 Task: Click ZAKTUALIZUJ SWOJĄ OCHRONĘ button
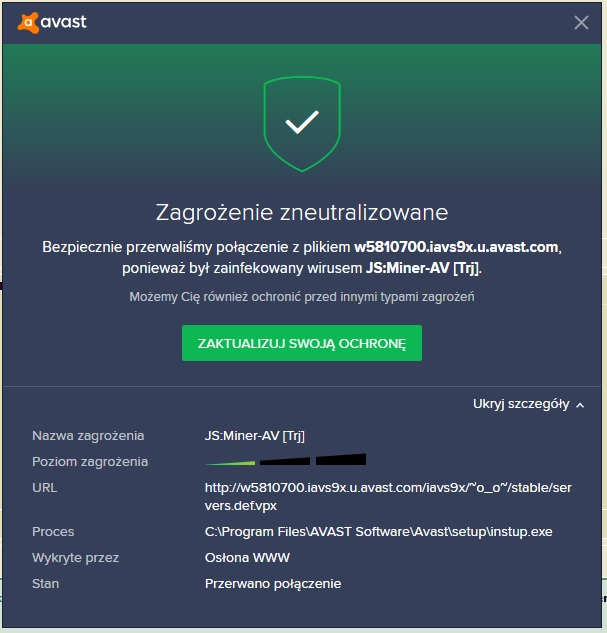click(x=302, y=343)
